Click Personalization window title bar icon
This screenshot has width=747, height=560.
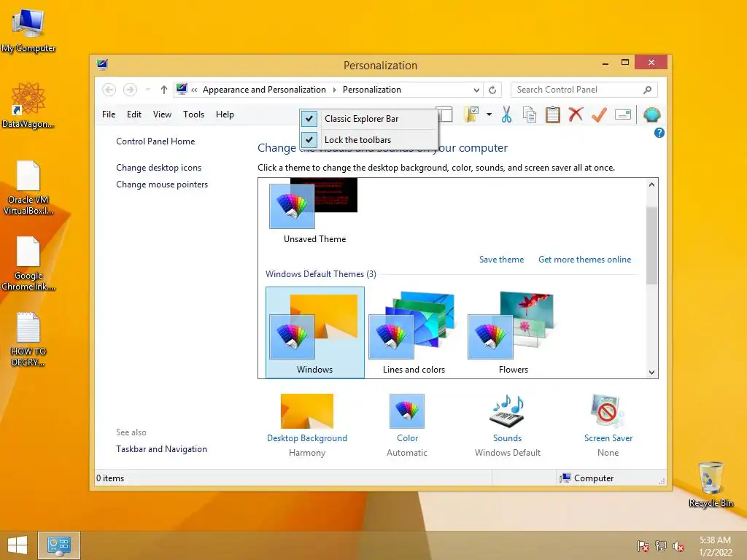click(x=102, y=64)
